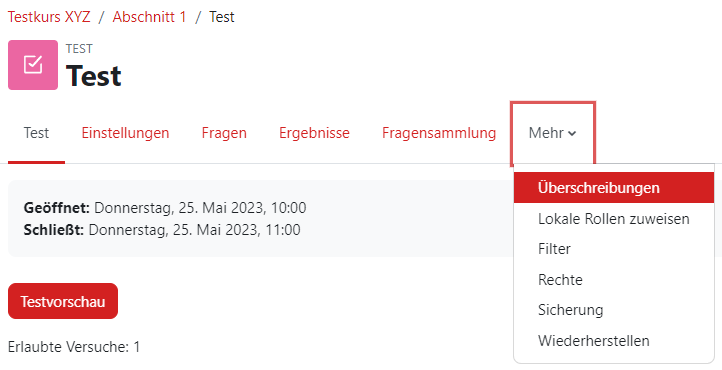
Task: Collapse the Mehr dropdown menu
Action: coord(553,133)
